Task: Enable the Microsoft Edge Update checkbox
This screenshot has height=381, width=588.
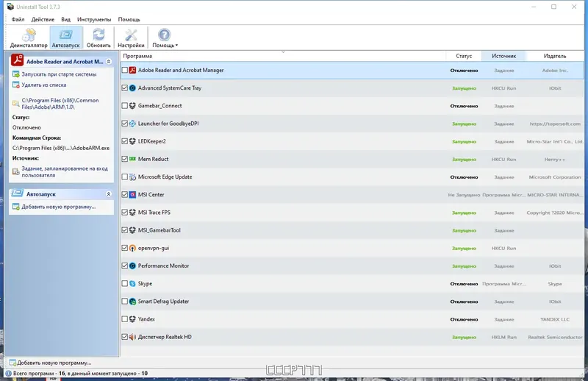Action: pos(125,177)
